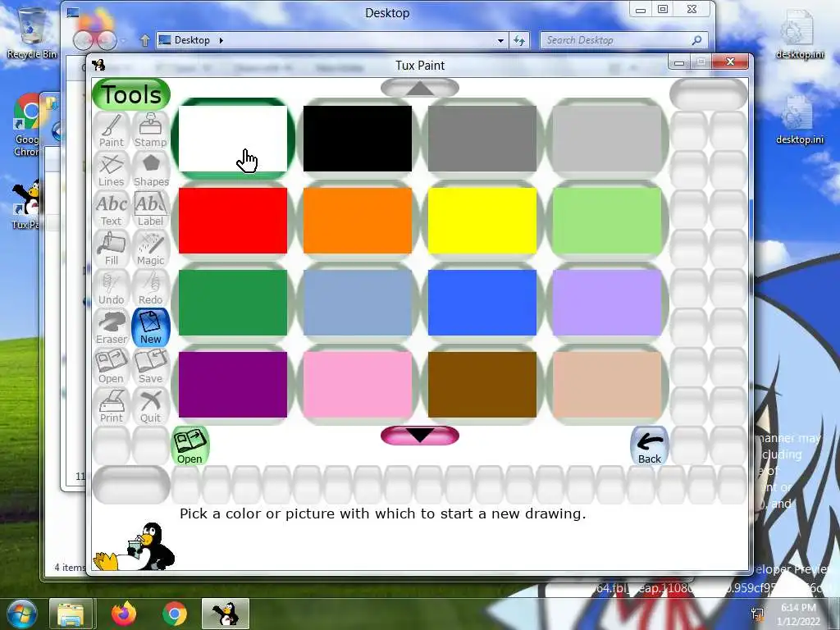Select the sky blue-gray color swatch
840x630 pixels.
coord(358,303)
